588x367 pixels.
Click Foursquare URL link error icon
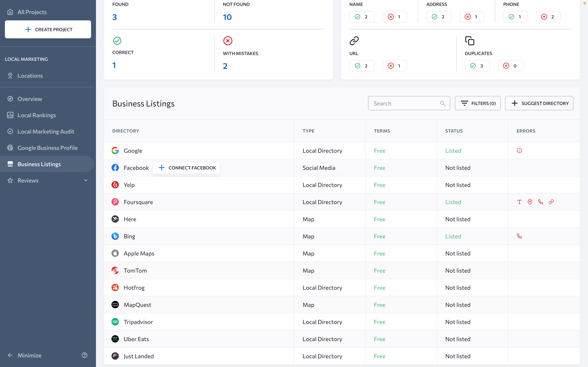tap(551, 202)
